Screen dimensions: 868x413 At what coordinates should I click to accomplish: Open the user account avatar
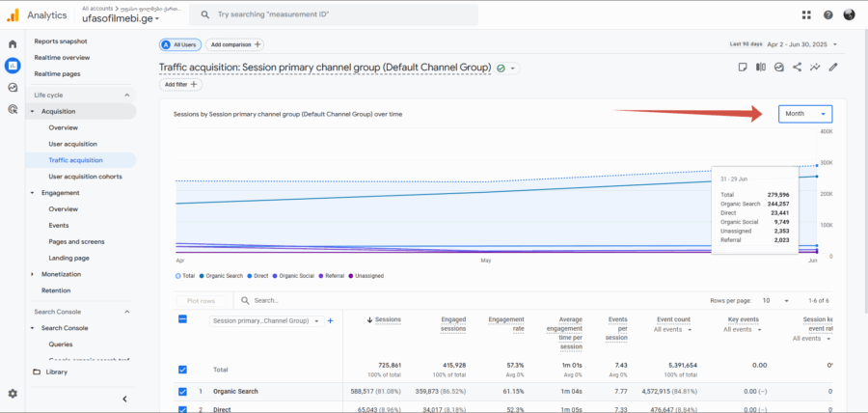[x=849, y=14]
